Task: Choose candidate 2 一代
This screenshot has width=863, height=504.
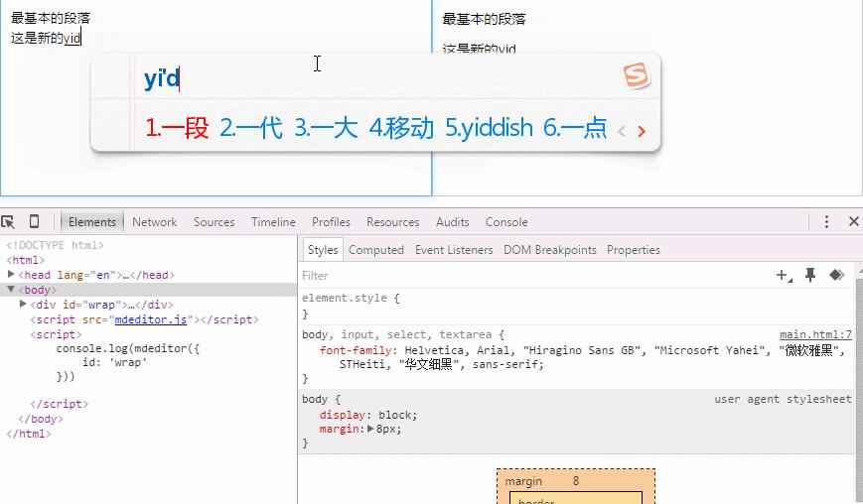Action: 251,128
